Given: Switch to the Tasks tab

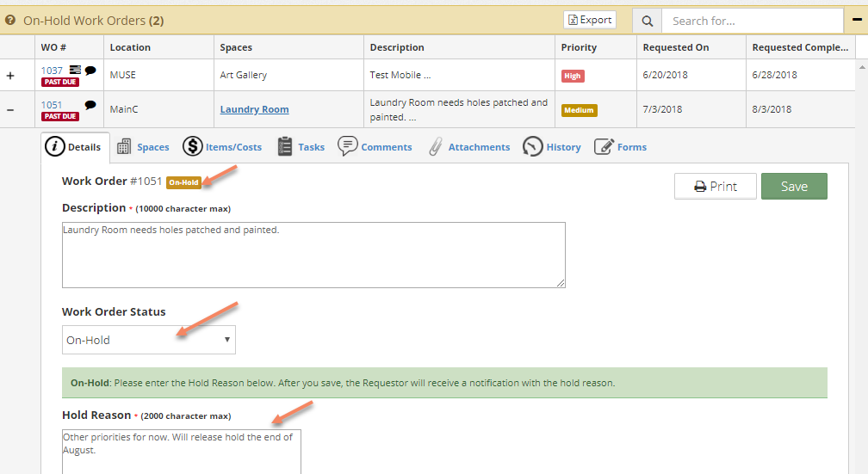Looking at the screenshot, I should pos(301,146).
